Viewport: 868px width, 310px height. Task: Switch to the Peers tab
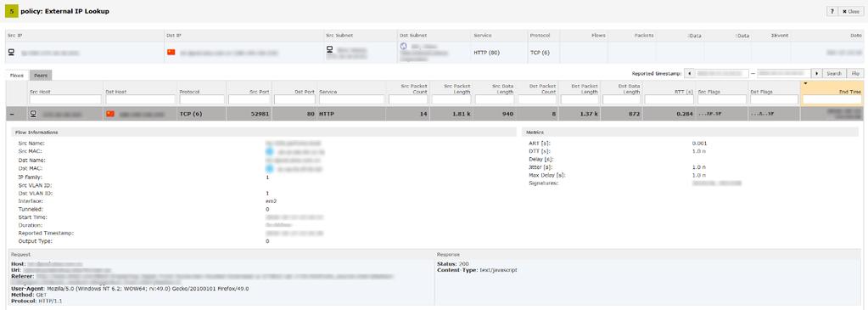pyautogui.click(x=41, y=75)
